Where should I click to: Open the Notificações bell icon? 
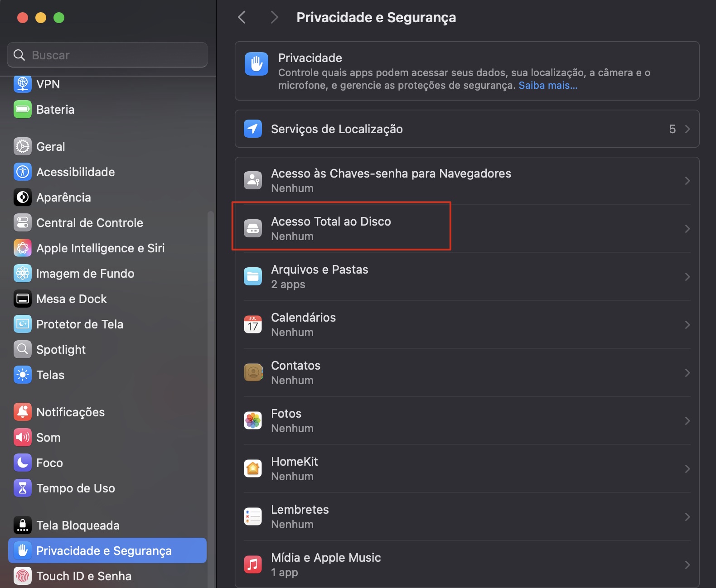(23, 412)
